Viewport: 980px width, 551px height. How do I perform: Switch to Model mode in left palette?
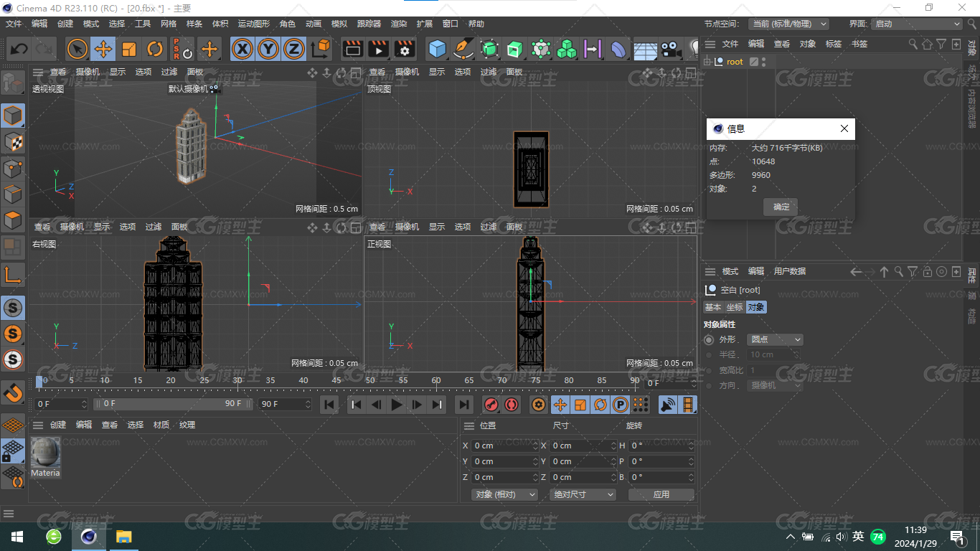tap(14, 116)
